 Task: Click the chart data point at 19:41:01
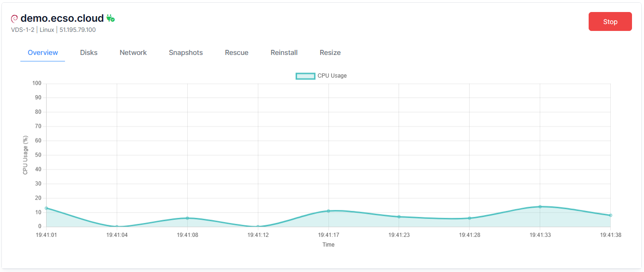[x=46, y=208]
